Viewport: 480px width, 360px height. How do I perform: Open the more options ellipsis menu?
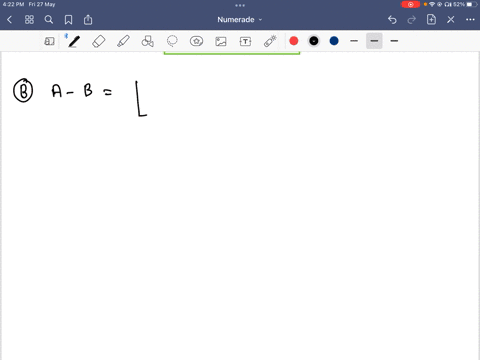coord(470,20)
